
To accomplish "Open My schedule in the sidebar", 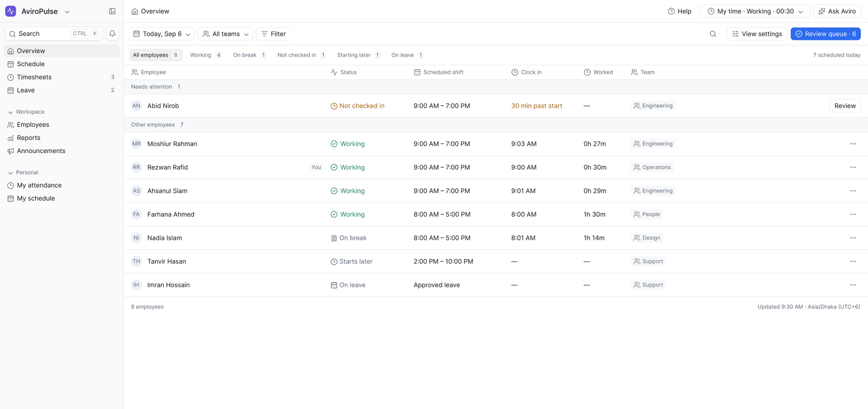I will pyautogui.click(x=62, y=199).
